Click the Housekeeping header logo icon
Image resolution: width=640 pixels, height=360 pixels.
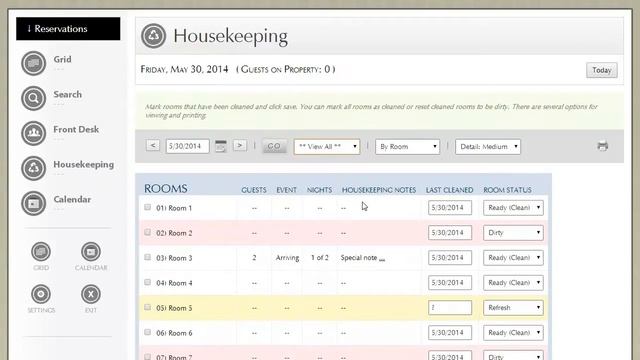click(x=153, y=36)
